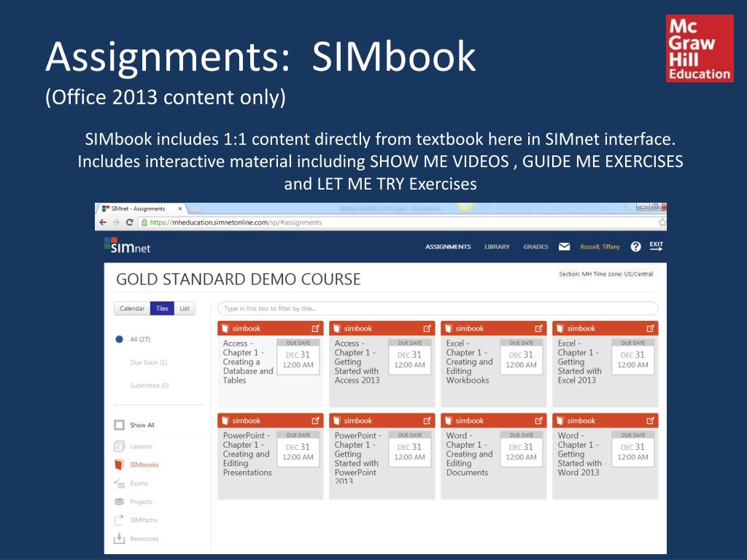Open the envelope messages icon
The width and height of the screenshot is (747, 560).
tap(564, 246)
